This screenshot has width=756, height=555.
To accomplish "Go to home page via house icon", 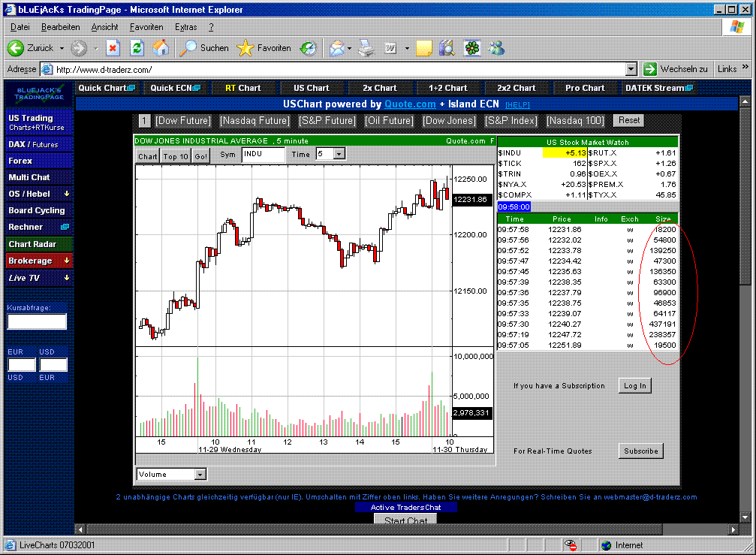I will [161, 48].
